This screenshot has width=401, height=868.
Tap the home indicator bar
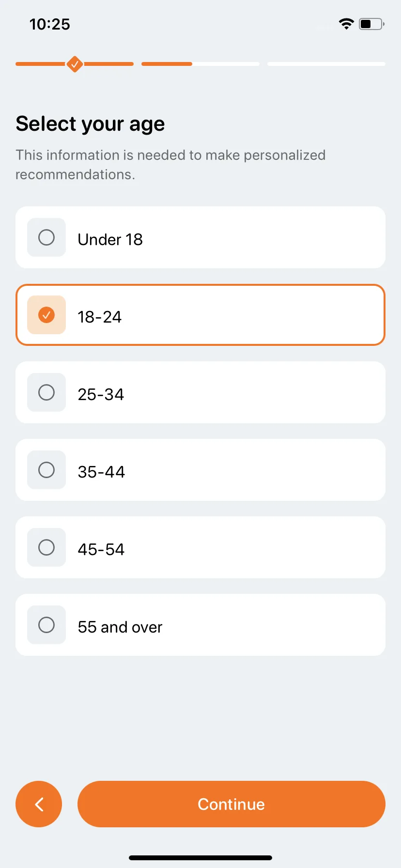(x=200, y=858)
